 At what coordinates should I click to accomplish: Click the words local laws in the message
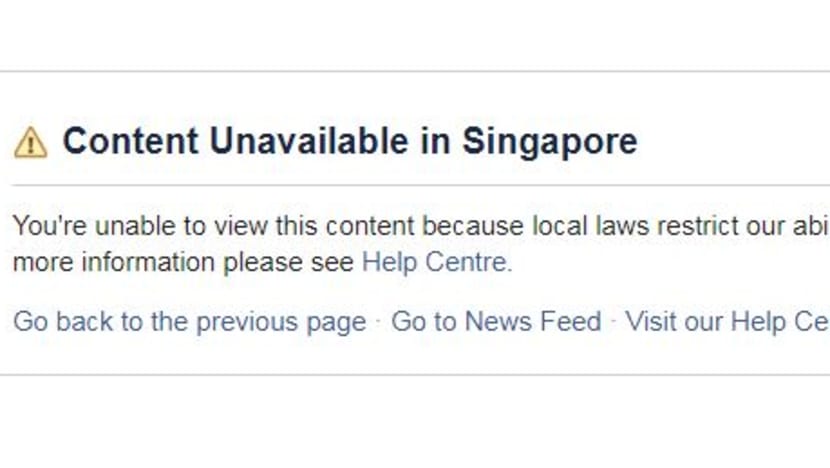click(x=590, y=226)
